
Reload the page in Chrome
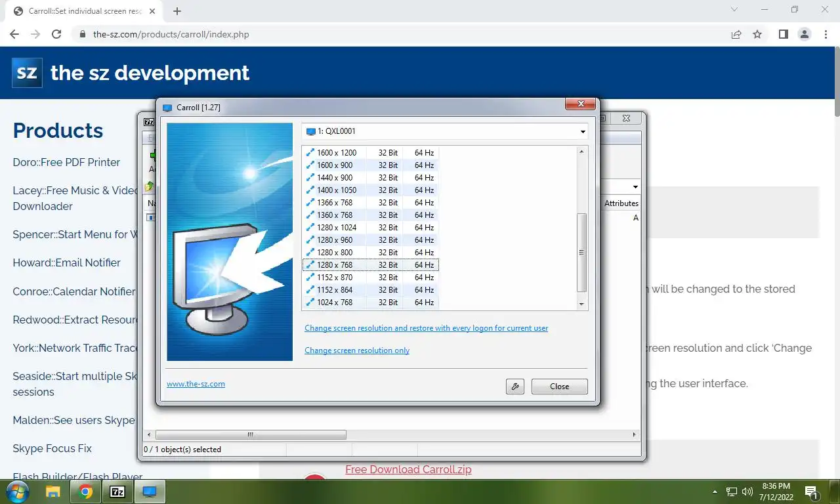click(56, 34)
